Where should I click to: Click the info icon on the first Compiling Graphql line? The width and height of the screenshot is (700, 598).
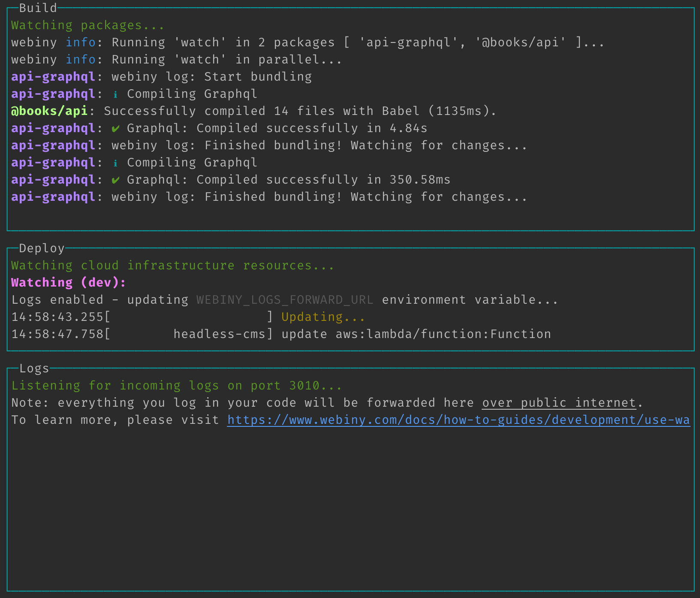coord(115,94)
